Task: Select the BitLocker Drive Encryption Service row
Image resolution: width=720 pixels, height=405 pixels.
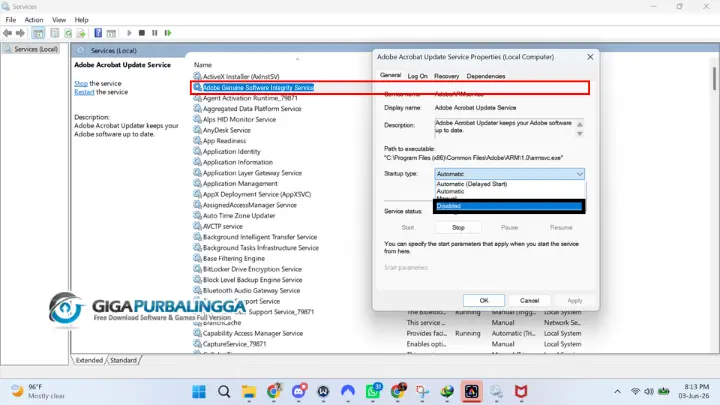Action: click(x=252, y=270)
